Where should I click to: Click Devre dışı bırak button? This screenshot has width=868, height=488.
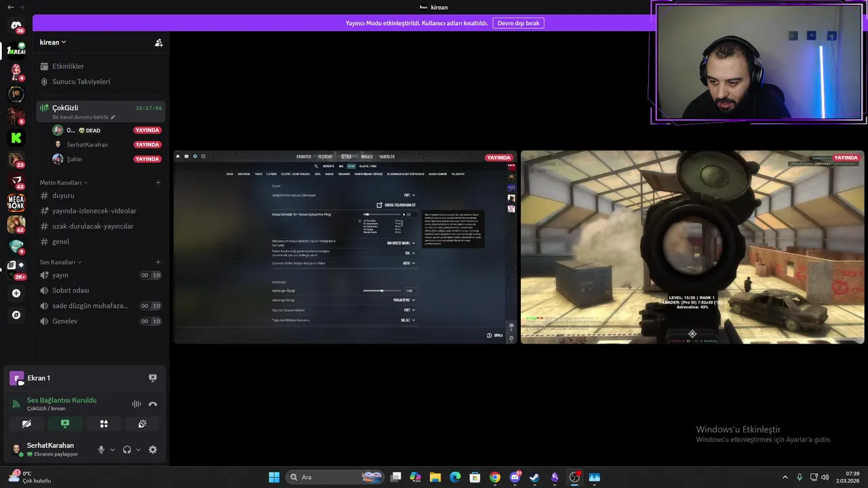(518, 23)
